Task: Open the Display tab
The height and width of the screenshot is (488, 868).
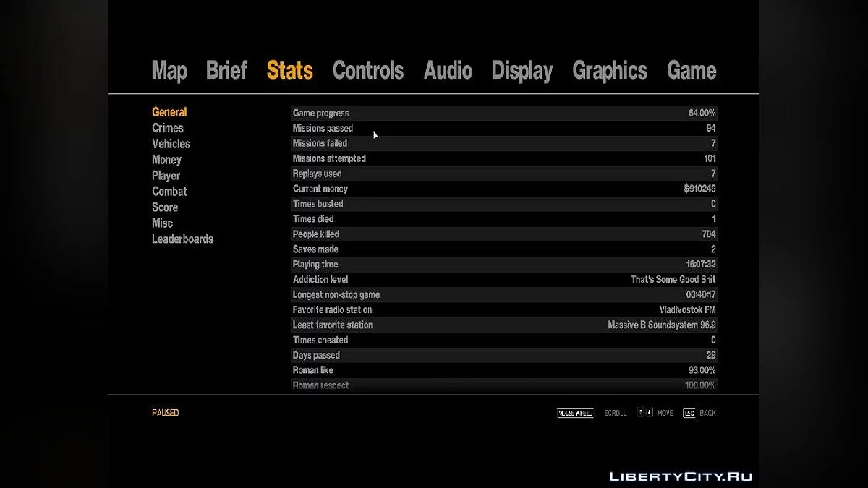Action: point(522,71)
